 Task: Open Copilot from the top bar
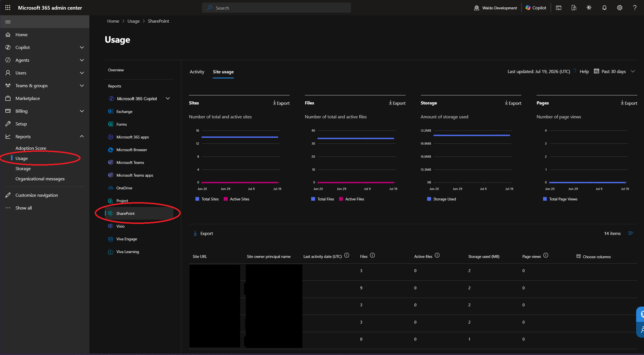[x=536, y=8]
